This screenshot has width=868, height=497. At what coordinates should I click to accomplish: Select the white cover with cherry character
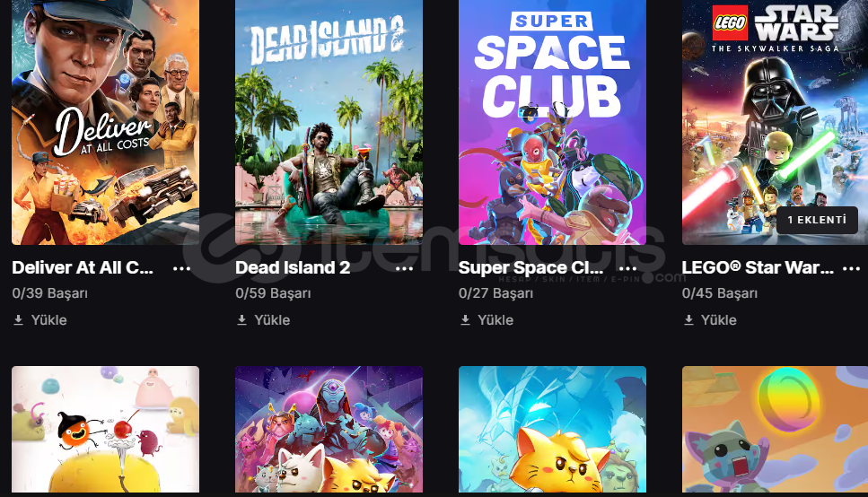click(105, 430)
